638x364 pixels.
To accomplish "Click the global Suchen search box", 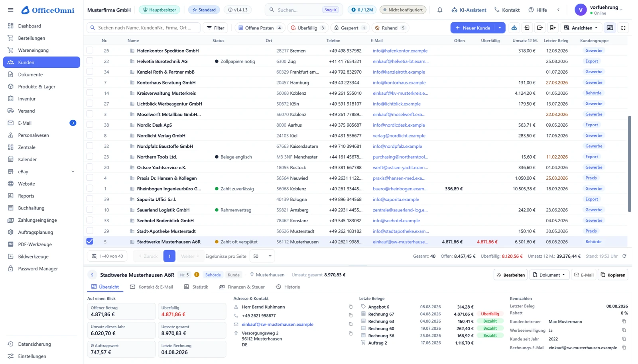I will (304, 10).
